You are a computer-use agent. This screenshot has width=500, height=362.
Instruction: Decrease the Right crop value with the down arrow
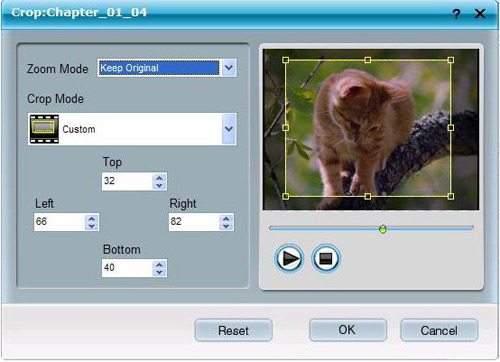[x=226, y=226]
